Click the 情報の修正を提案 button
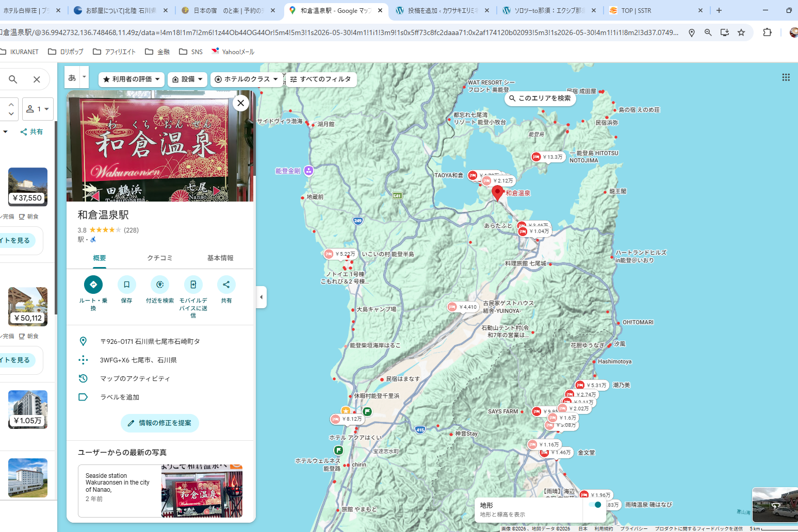798x532 pixels. (160, 423)
